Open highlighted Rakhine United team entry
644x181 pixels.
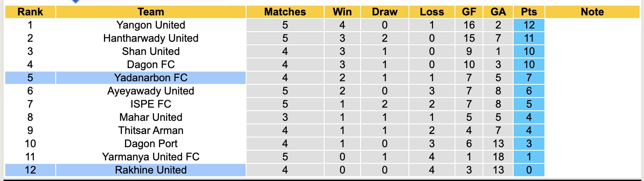coord(150,170)
